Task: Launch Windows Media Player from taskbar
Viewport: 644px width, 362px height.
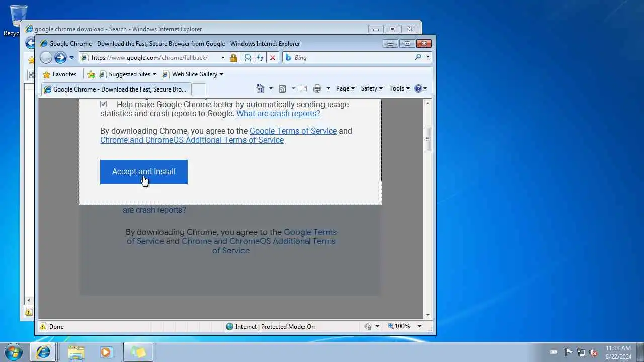Action: point(106,352)
